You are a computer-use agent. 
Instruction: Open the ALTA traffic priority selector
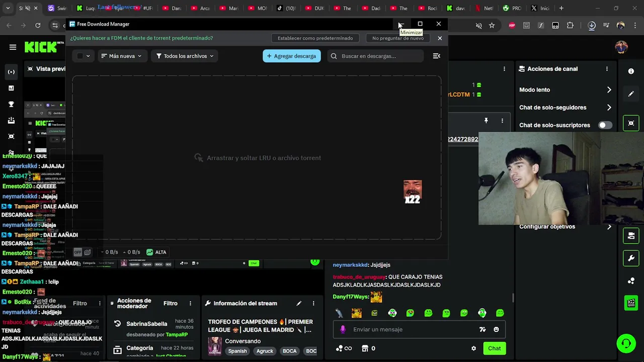point(156,252)
